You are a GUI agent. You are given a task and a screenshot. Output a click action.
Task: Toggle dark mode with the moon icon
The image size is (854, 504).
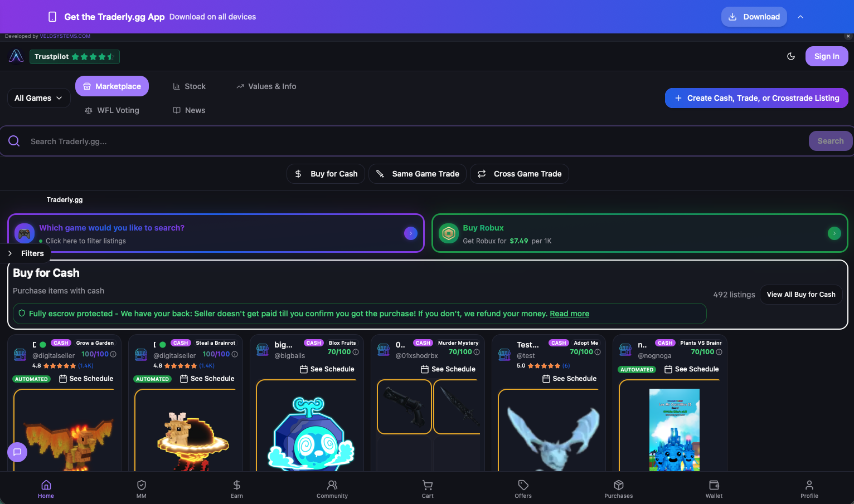point(791,56)
